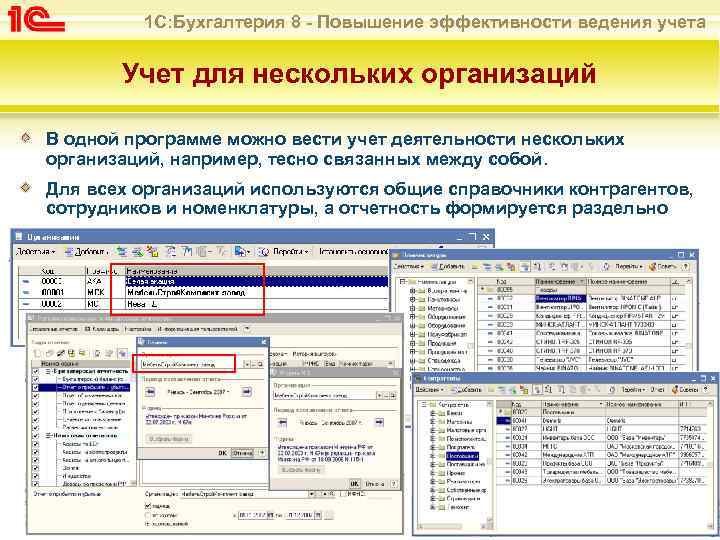
Task: Click the refresh icon in Контрагенты toolbar
Action: (613, 389)
